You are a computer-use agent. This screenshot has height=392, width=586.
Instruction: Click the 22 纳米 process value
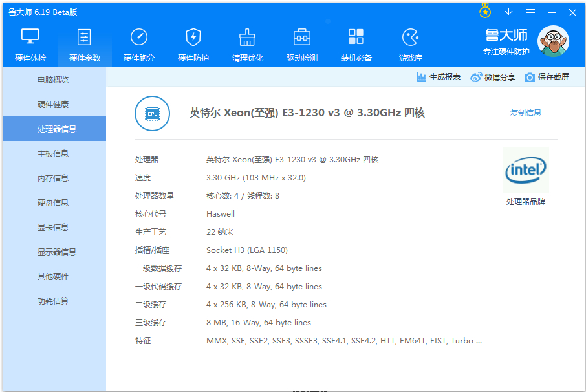[x=220, y=232]
